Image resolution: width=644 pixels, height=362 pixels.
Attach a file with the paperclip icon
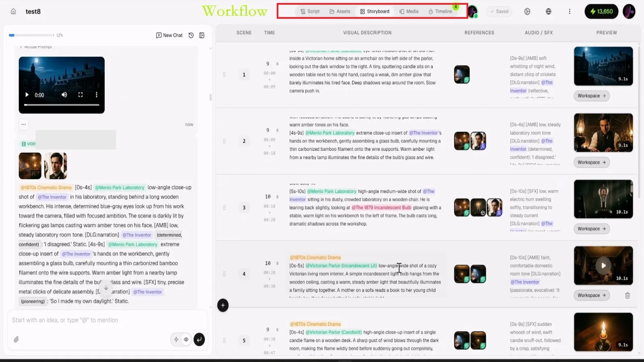tap(16, 339)
